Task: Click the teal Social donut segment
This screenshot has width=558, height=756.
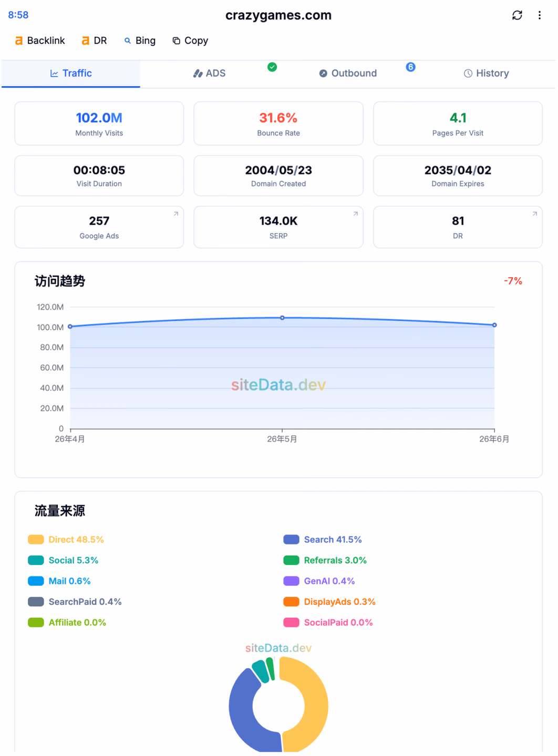Action: pyautogui.click(x=261, y=671)
